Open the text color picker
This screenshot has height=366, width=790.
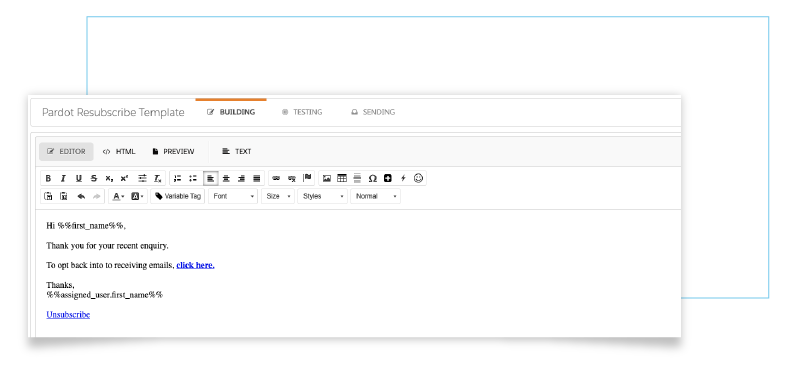pyautogui.click(x=118, y=197)
